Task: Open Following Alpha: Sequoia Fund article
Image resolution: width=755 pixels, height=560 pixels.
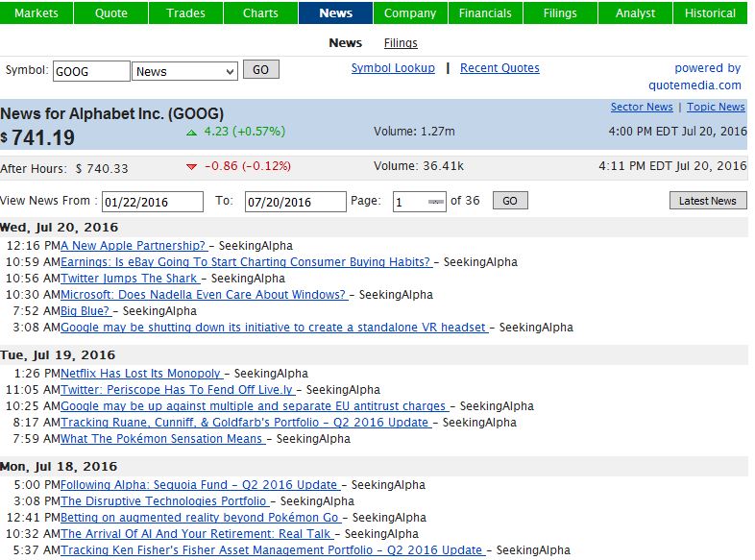Action: coord(200,485)
